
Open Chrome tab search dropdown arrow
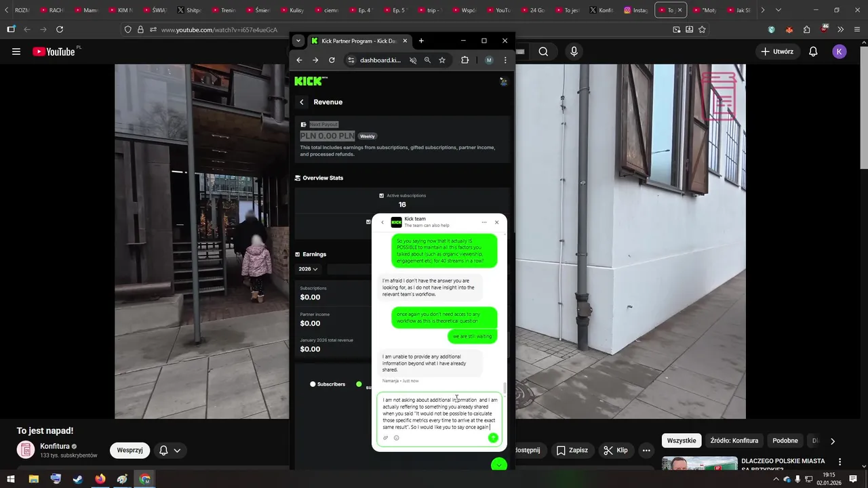point(298,41)
